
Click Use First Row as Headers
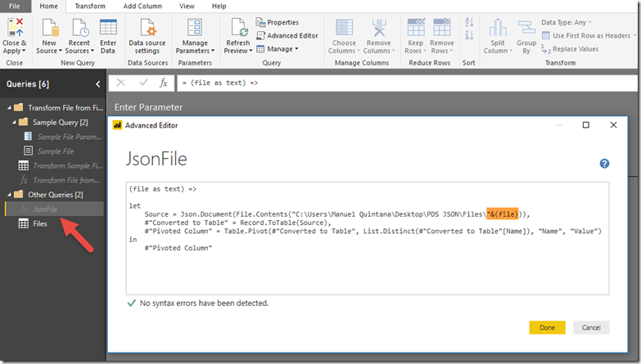[586, 35]
